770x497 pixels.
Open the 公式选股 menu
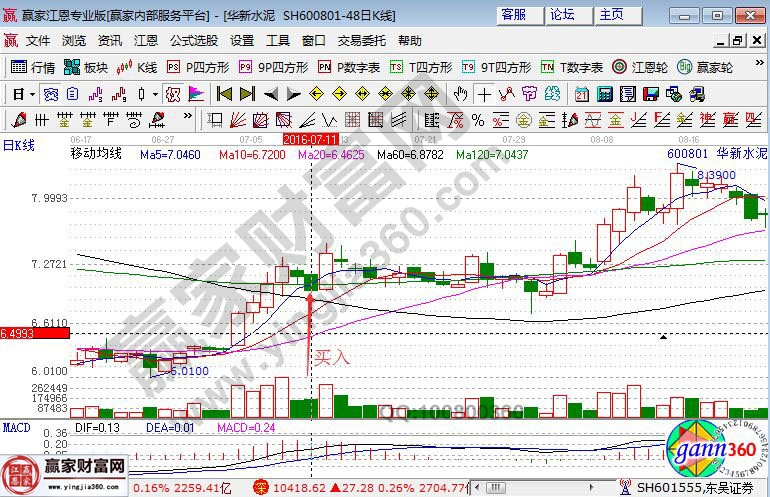point(193,40)
